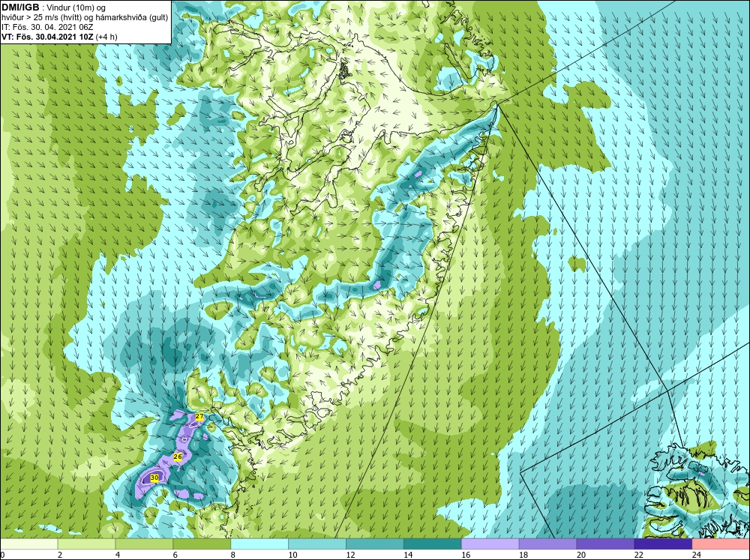Click the legend scale number 22
Image resolution: width=750 pixels, height=560 pixels.
coord(638,555)
